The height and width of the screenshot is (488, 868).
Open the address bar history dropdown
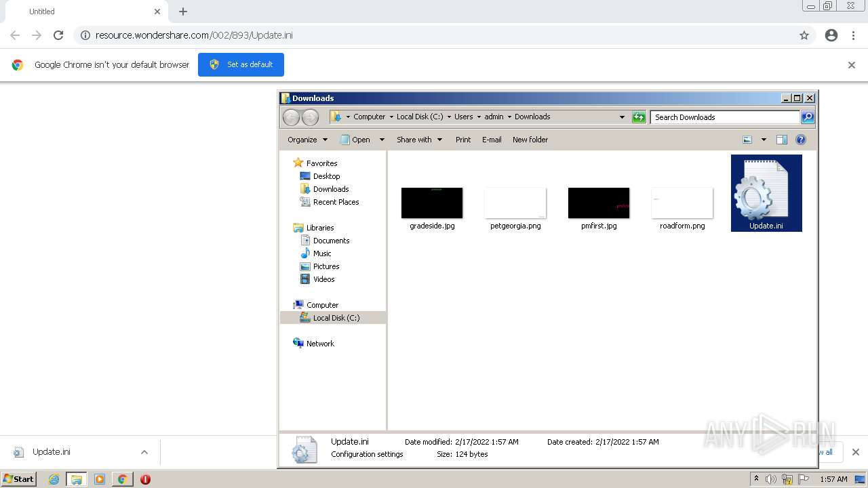(x=622, y=117)
